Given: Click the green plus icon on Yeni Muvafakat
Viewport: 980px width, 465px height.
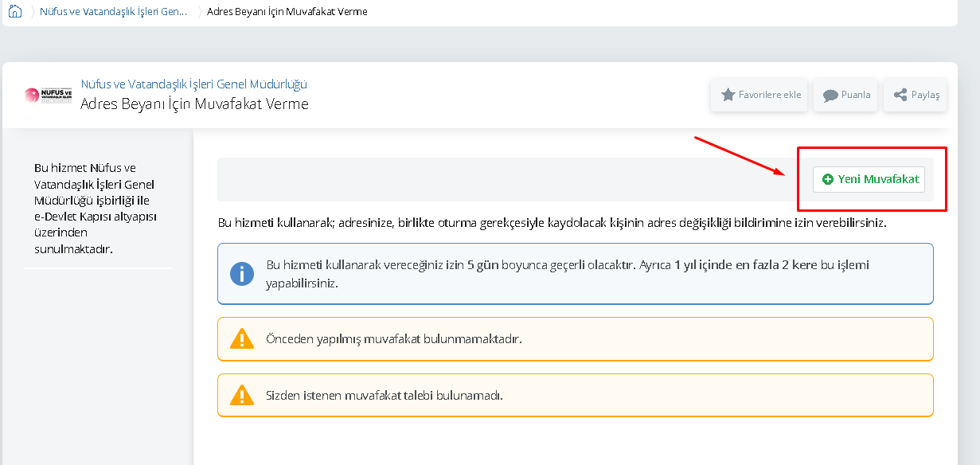Looking at the screenshot, I should click(828, 180).
